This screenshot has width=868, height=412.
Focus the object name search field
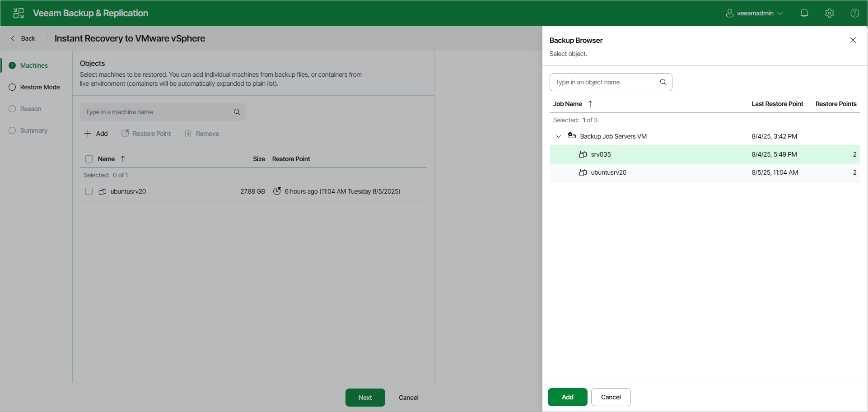611,82
